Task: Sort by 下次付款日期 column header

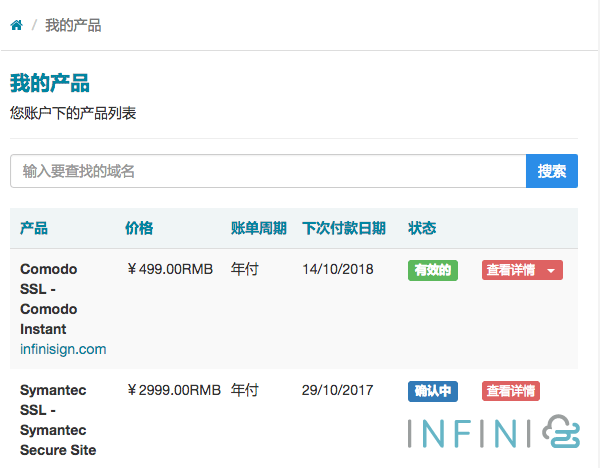Action: coord(344,228)
